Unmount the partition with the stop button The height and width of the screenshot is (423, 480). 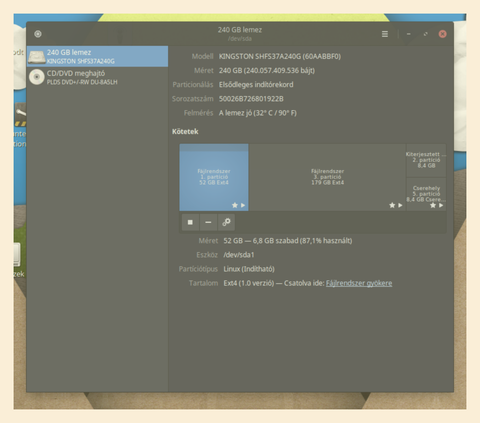pyautogui.click(x=190, y=222)
